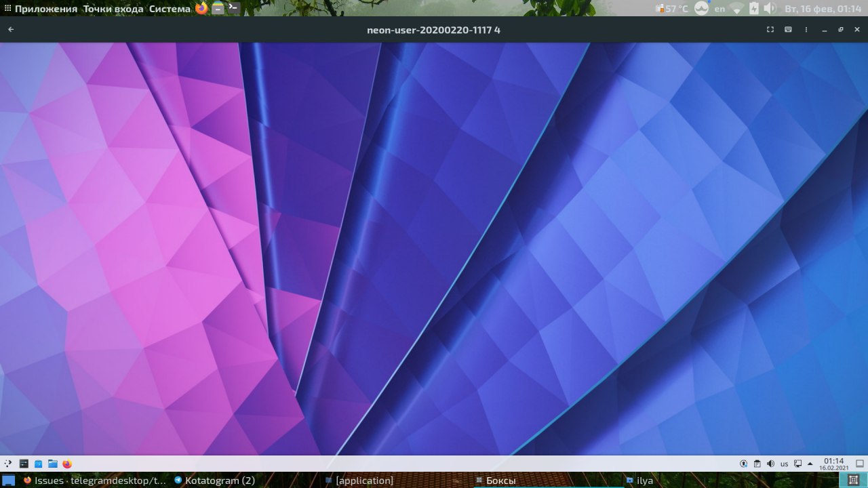Click the host show desktop button
868x488 pixels.
coord(8,481)
